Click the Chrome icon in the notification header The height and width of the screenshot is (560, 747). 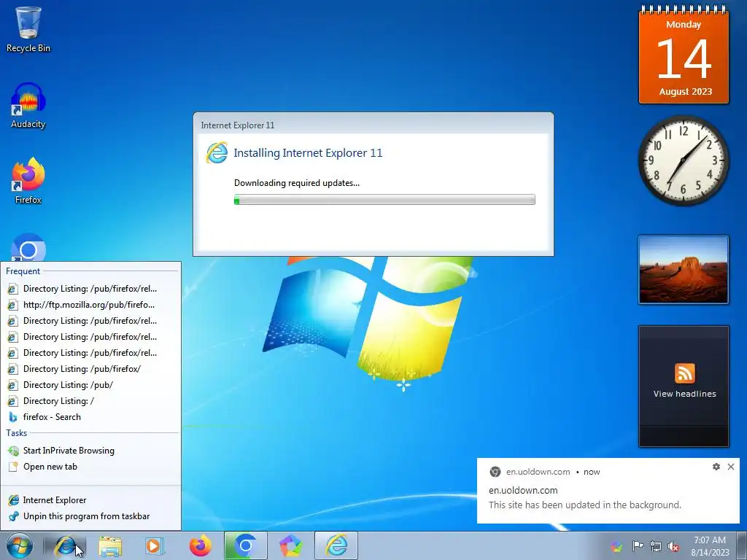(x=495, y=472)
